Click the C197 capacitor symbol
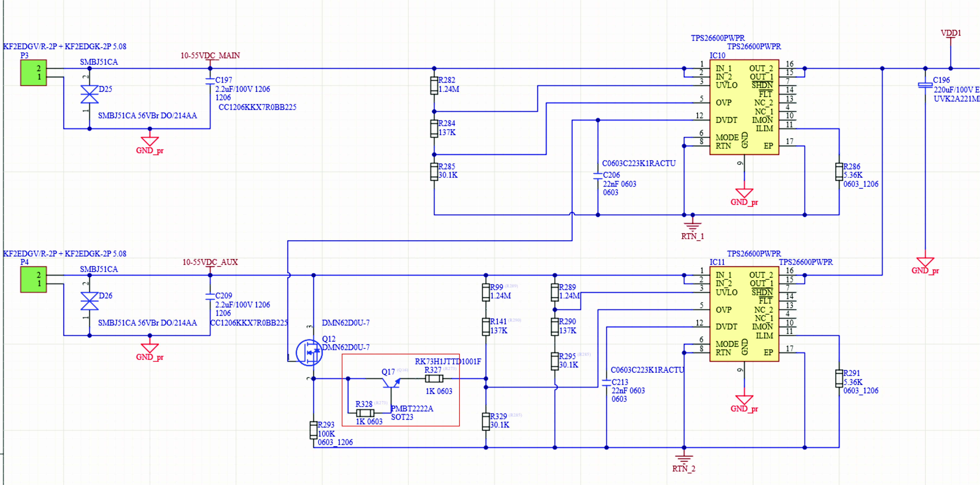This screenshot has width=980, height=485. click(x=210, y=81)
